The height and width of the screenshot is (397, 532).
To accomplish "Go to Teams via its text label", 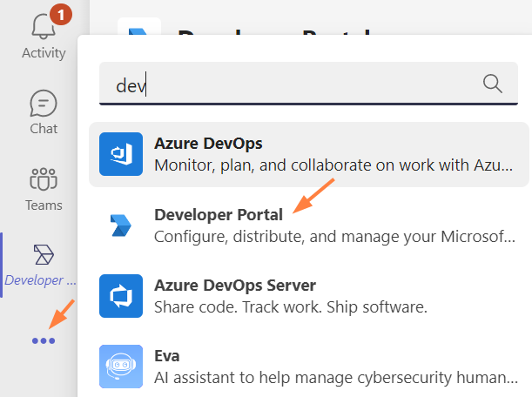I will click(x=44, y=205).
